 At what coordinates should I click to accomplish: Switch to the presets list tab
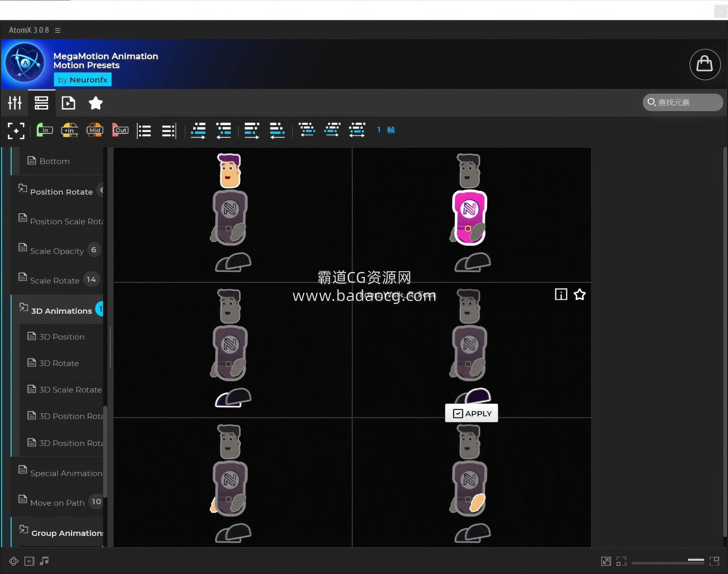(41, 103)
